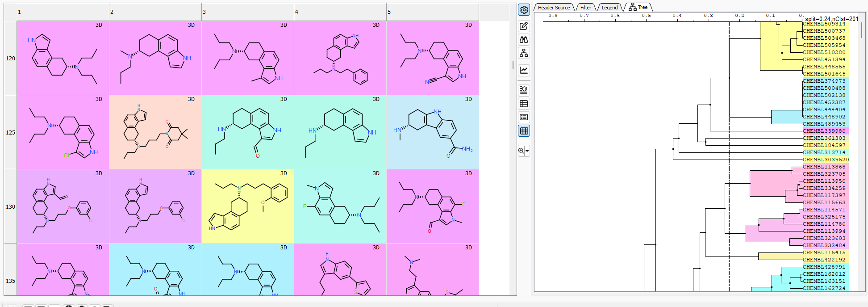Click 3D label in row 130 column 3

[284, 173]
